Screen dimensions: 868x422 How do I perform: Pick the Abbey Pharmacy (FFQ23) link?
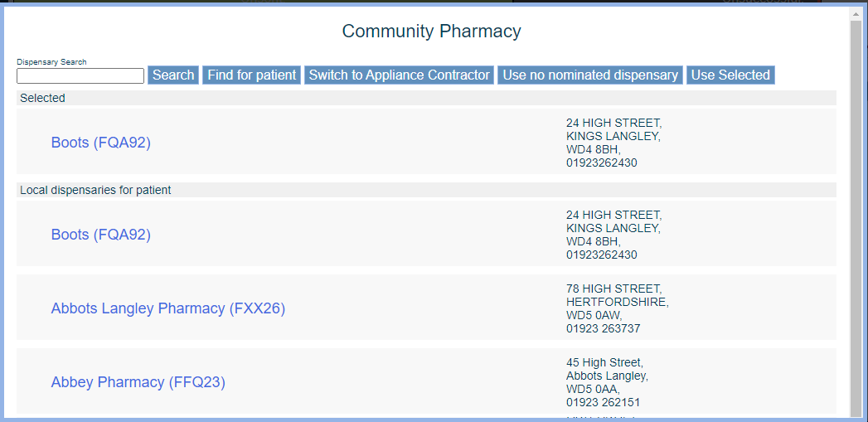click(138, 382)
